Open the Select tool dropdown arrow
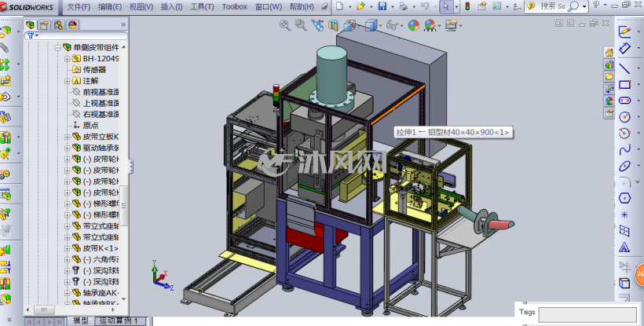This screenshot has height=326, width=644. click(457, 6)
